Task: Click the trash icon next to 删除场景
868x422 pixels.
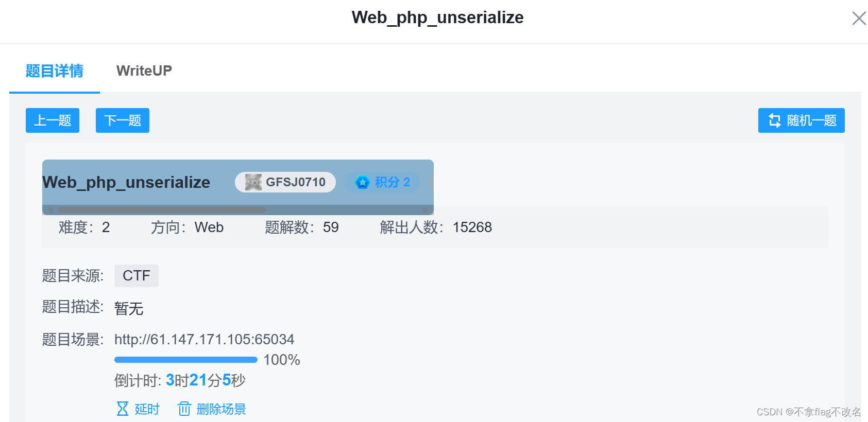Action: (184, 409)
